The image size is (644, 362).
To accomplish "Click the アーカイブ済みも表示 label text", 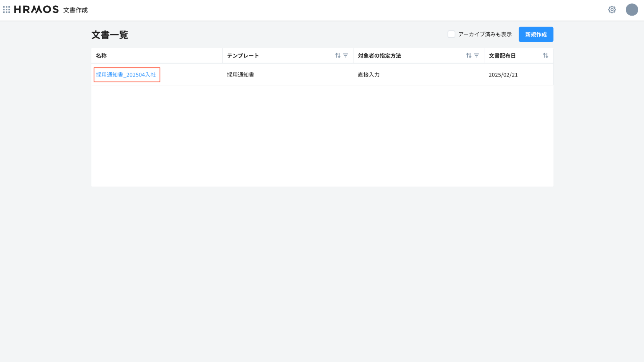I will (x=485, y=34).
